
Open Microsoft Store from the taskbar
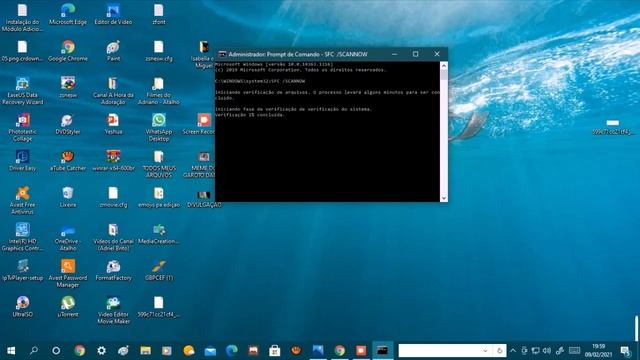[275, 351]
